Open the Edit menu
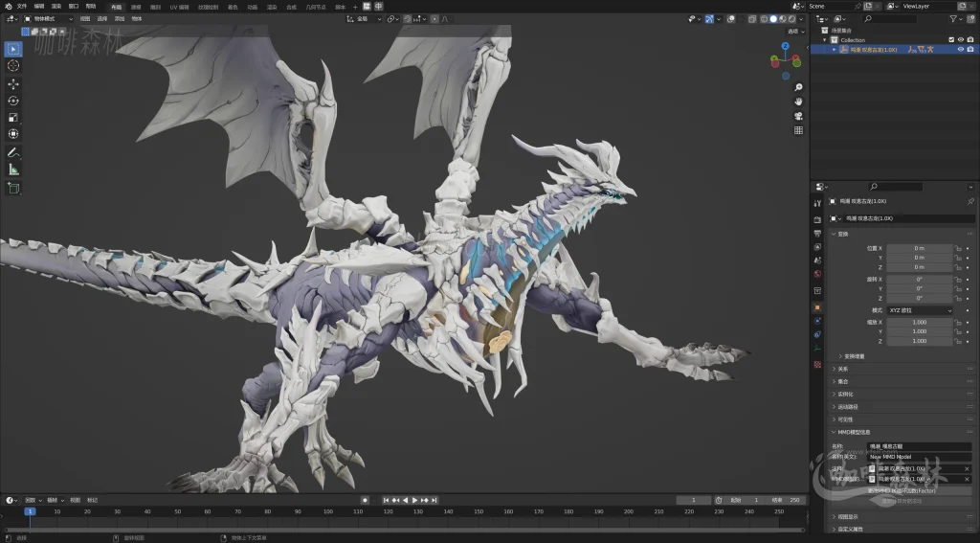Viewport: 980px width, 543px height. pyautogui.click(x=38, y=7)
